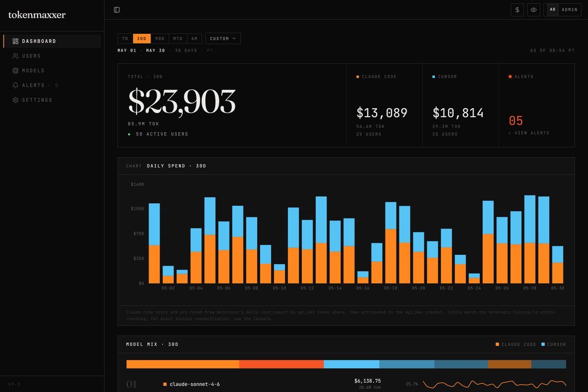Click the brown Model Mix segment

coord(509,364)
